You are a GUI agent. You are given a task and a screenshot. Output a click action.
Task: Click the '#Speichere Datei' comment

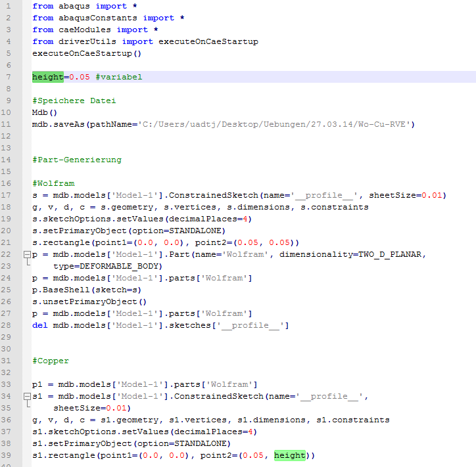click(x=74, y=100)
